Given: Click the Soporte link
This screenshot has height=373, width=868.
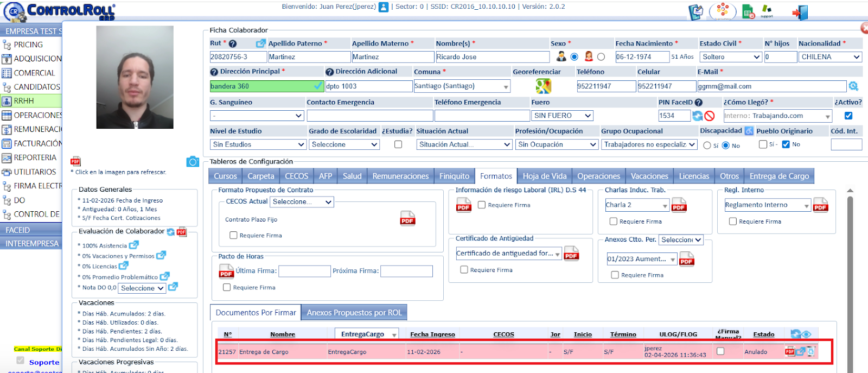Looking at the screenshot, I should coord(44,362).
